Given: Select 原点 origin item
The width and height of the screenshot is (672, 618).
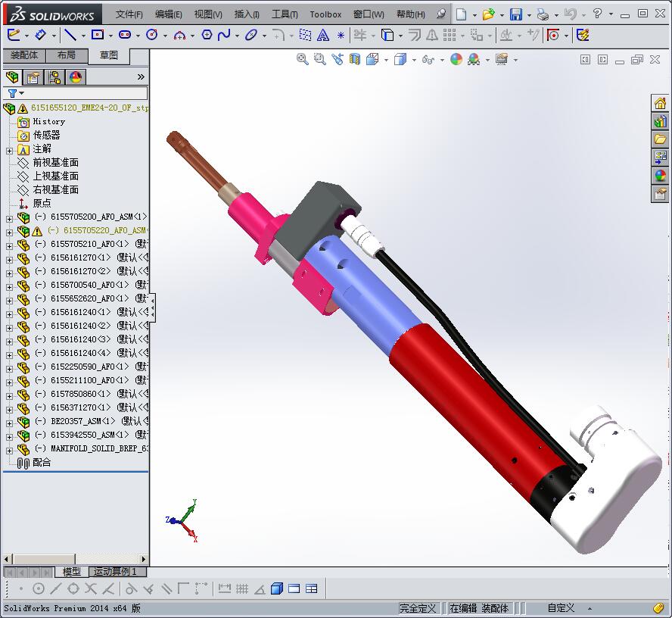Looking at the screenshot, I should click(x=42, y=203).
